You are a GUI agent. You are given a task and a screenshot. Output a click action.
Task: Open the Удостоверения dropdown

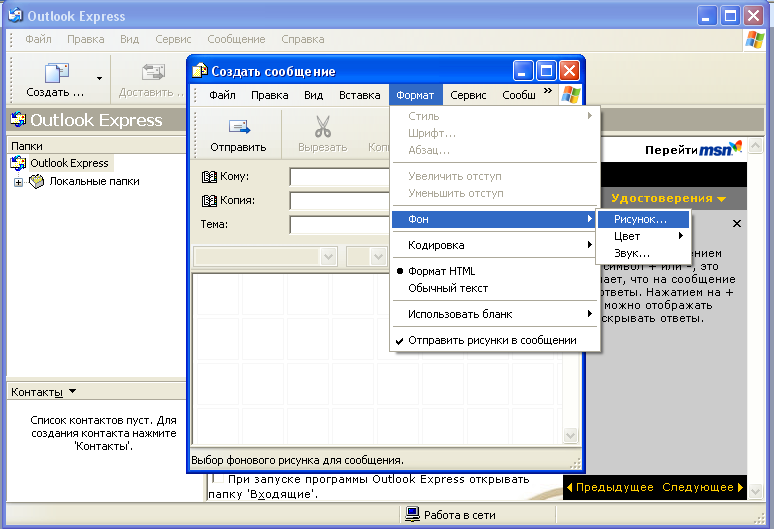(669, 198)
